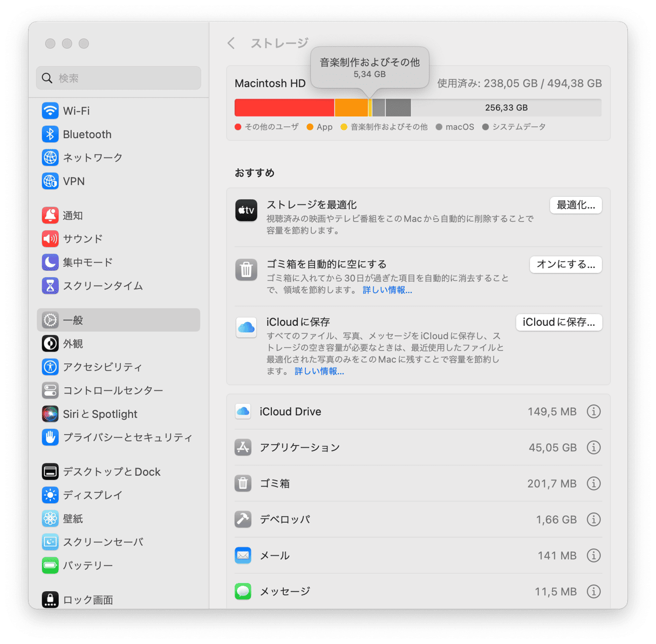Click the orange App storage bar segment
Image resolution: width=656 pixels, height=644 pixels.
pos(351,107)
